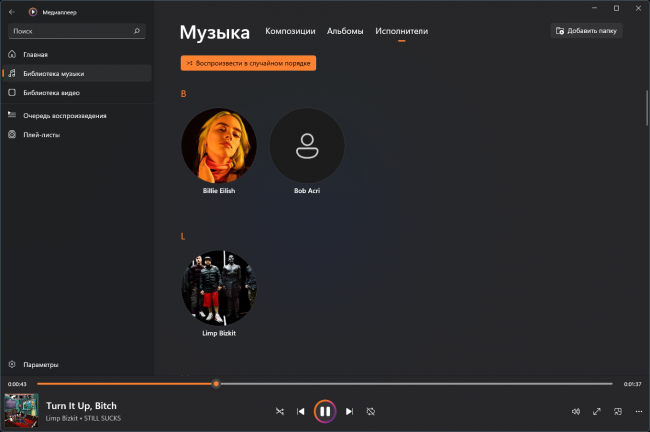Go back with the back arrow

tap(12, 12)
